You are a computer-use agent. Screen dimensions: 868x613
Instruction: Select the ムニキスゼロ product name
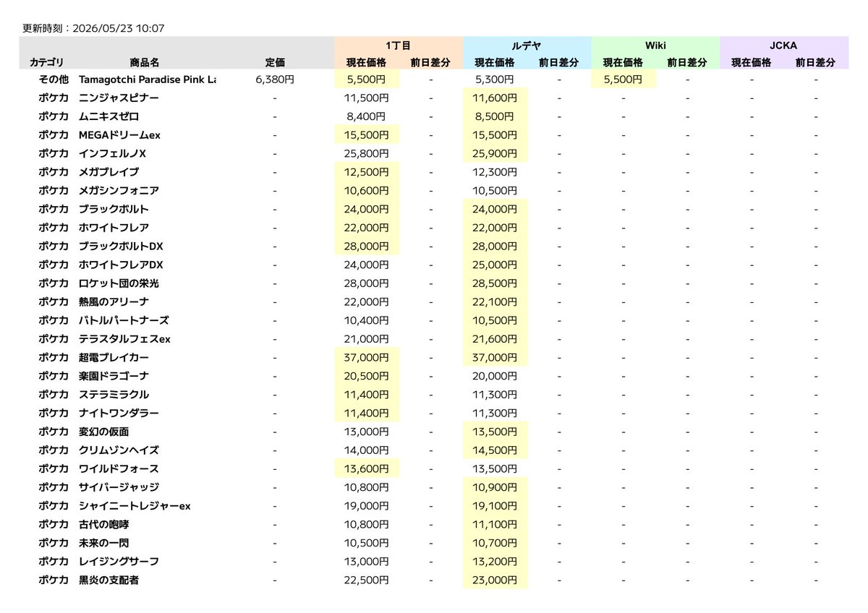click(x=109, y=116)
